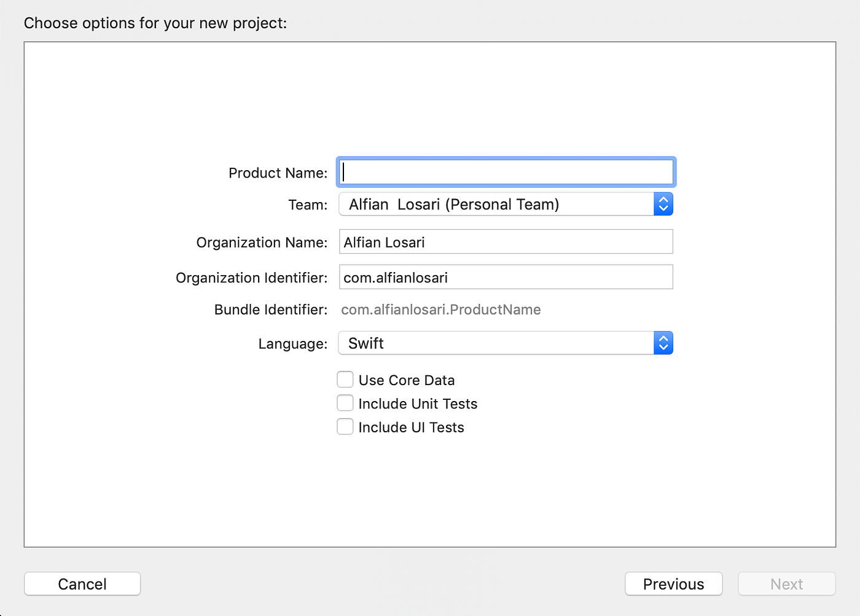Choose Alfian Losari (Personal Team) as team
Screen dimensions: 860x616
pyautogui.click(x=453, y=204)
